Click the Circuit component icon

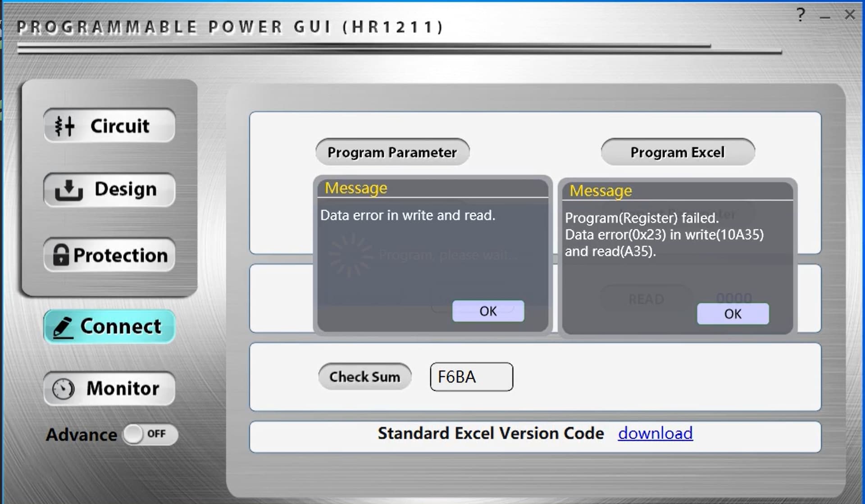[x=64, y=126]
